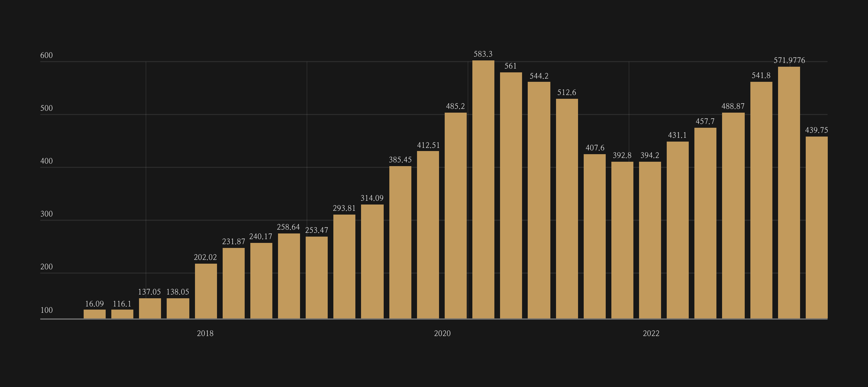Click the 2022 x-axis label

click(651, 334)
